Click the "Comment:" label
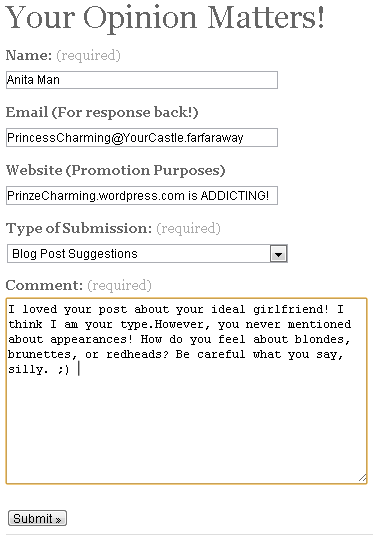Screen dimensions: 373x536 44,285
